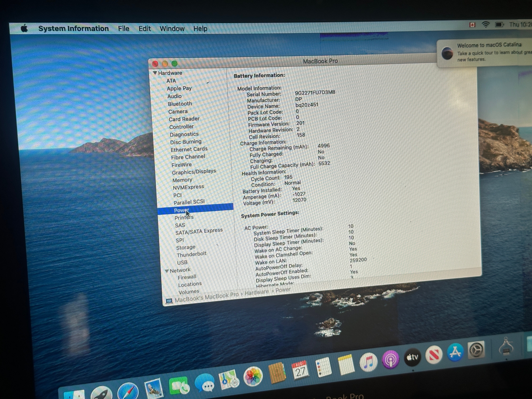This screenshot has height=399, width=532.
Task: Select Bluetooth in the sidebar
Action: (180, 104)
